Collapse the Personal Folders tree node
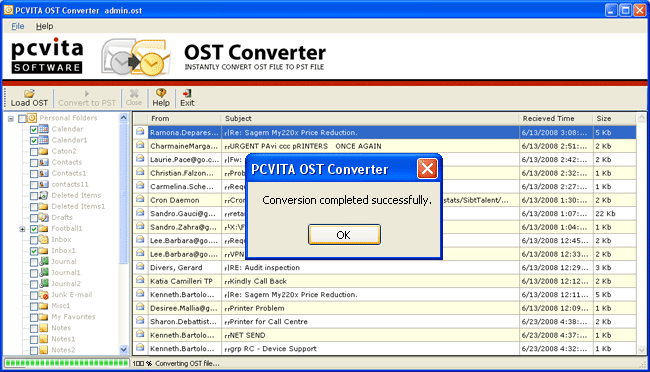 point(11,119)
